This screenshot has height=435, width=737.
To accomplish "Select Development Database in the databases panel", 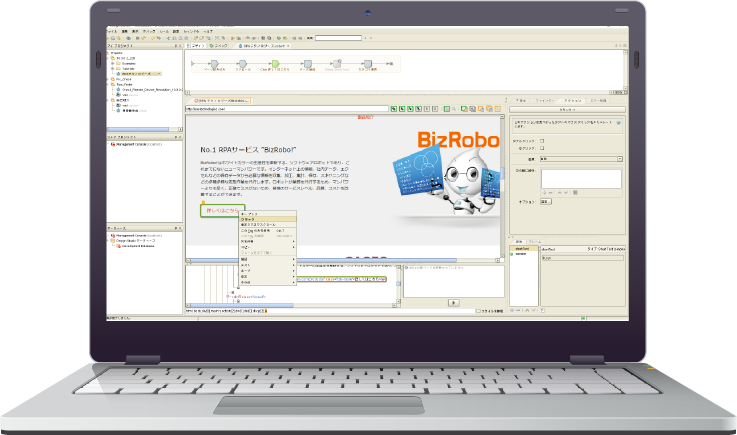I will click(x=137, y=245).
